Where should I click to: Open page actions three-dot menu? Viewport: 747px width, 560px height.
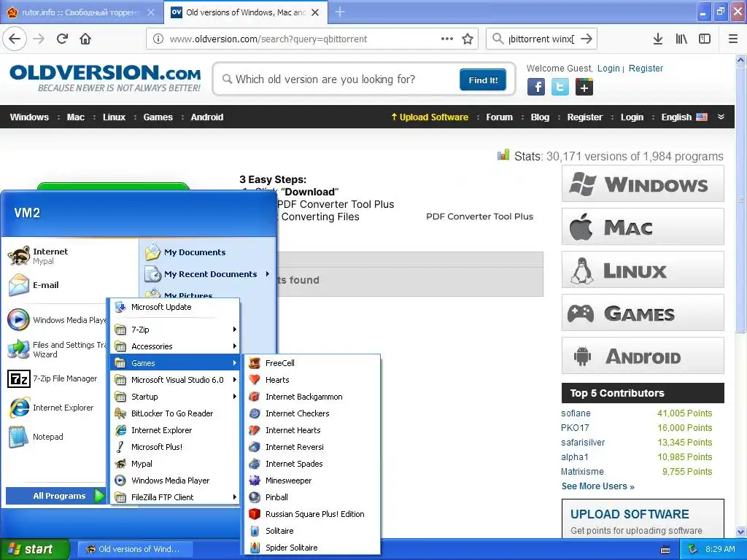(447, 39)
